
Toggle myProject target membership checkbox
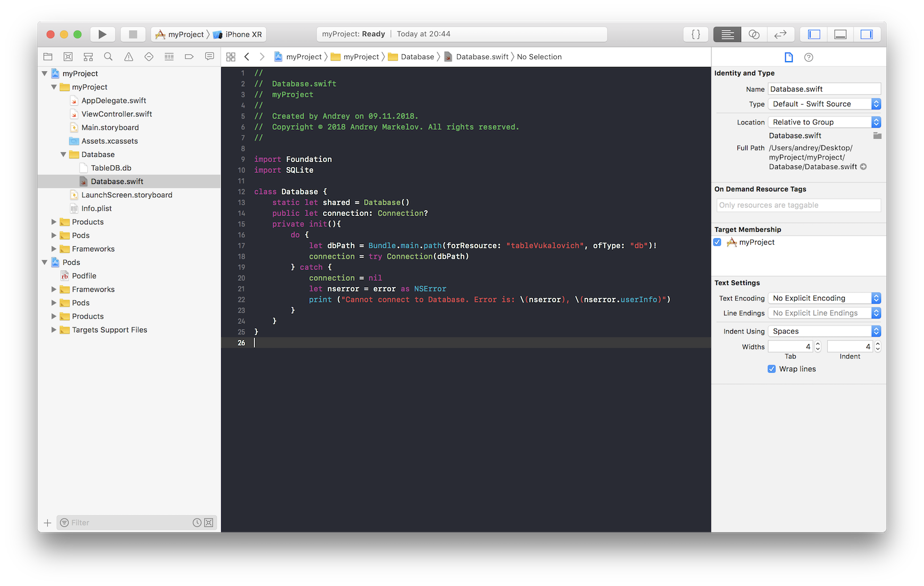[717, 242]
